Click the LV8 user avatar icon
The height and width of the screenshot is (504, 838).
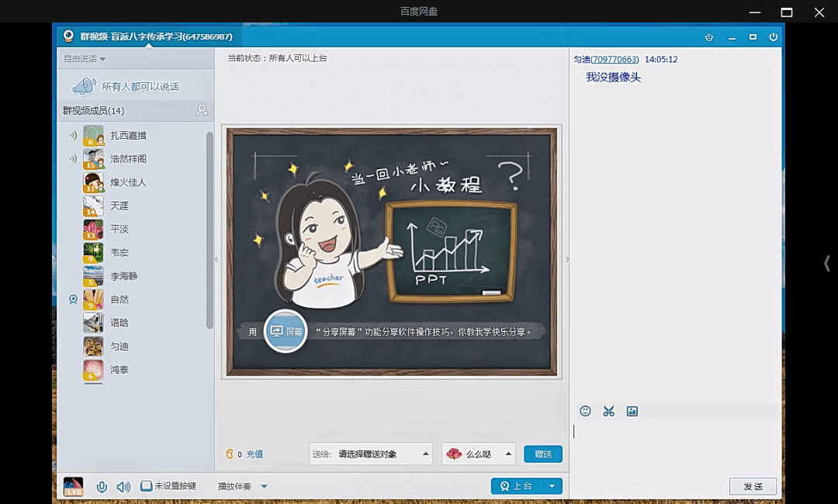(73, 486)
